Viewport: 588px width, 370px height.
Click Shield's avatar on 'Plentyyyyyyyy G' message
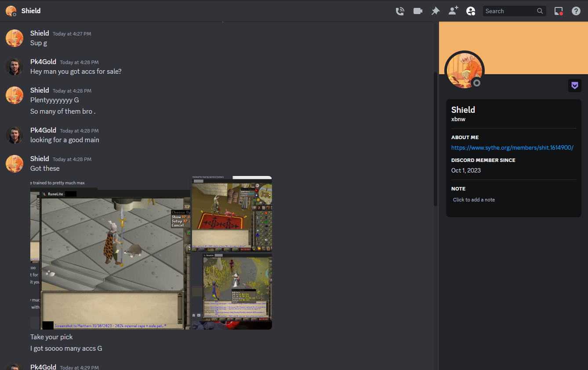(15, 95)
